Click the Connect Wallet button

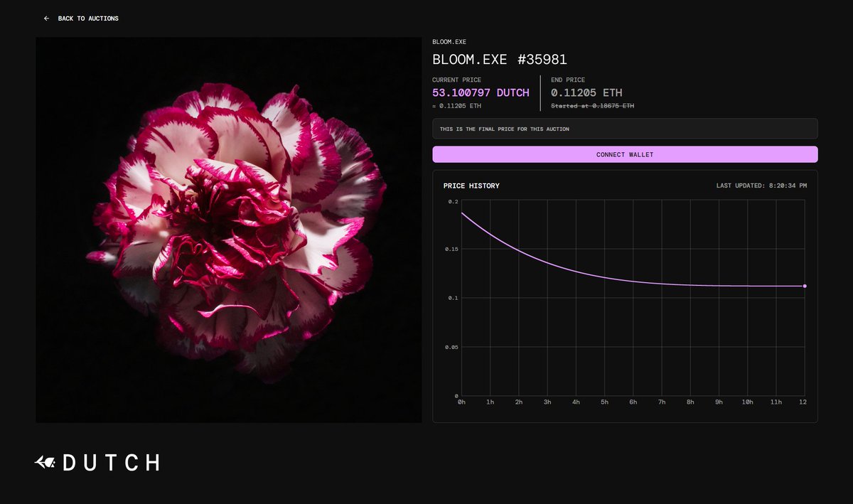pos(625,154)
